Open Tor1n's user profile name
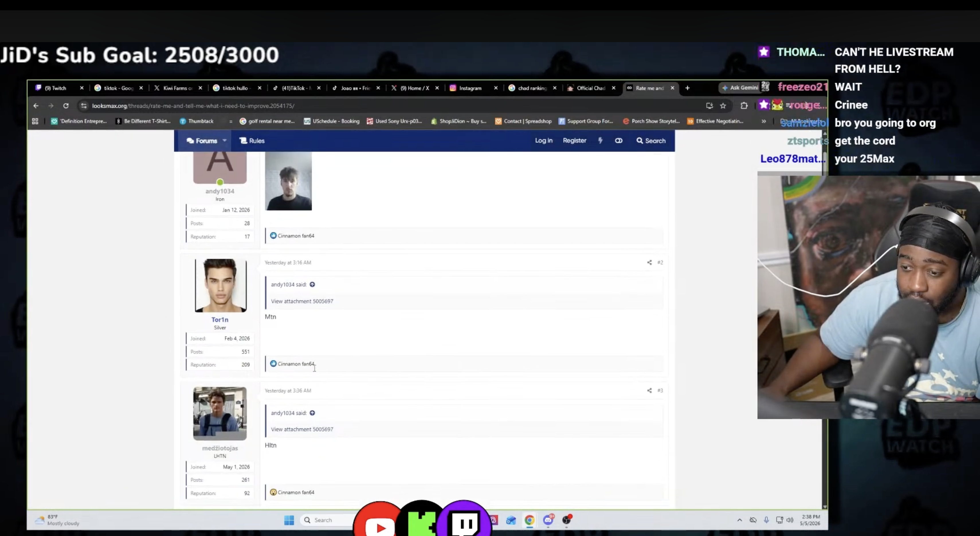Image resolution: width=980 pixels, height=536 pixels. [x=220, y=319]
